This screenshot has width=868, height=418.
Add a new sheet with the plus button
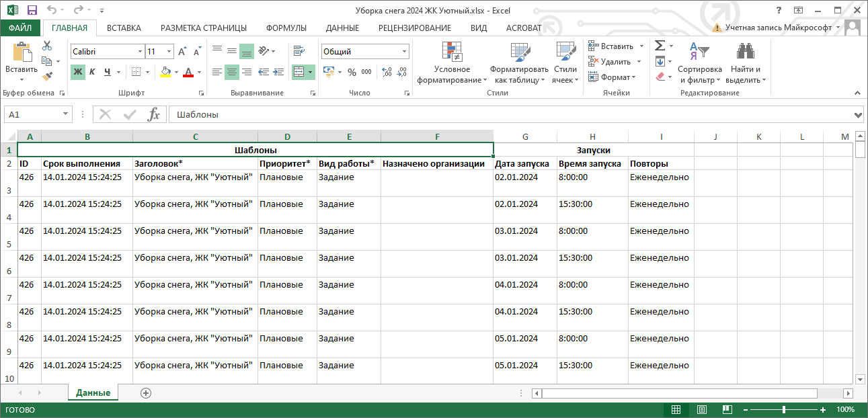[x=146, y=393]
